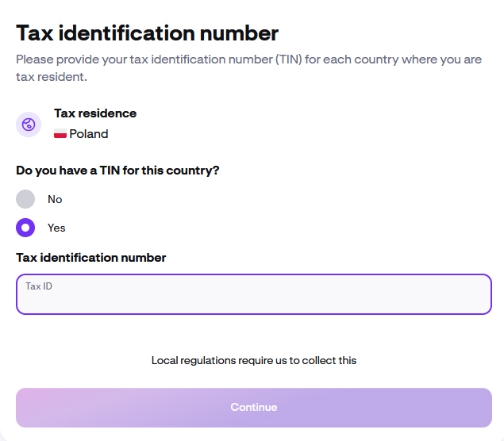Click the globe icon beside Tax residence
Image resolution: width=504 pixels, height=441 pixels.
(29, 125)
